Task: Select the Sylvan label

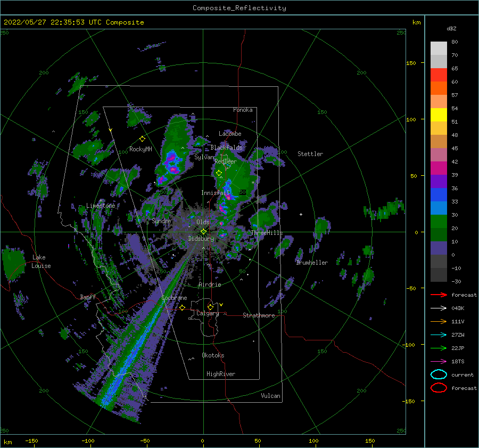Action: pyautogui.click(x=204, y=157)
